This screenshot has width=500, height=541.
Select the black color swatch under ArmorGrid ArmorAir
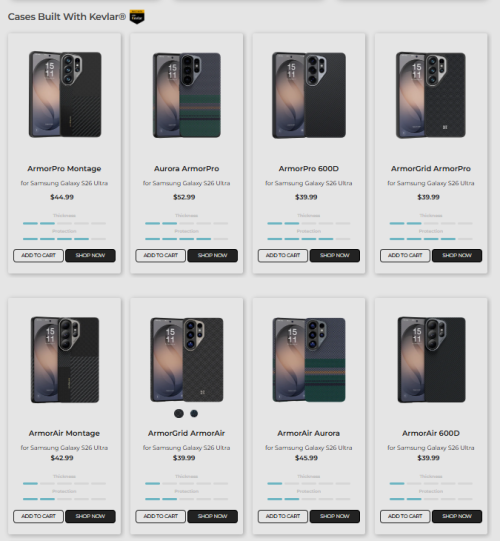pos(179,413)
